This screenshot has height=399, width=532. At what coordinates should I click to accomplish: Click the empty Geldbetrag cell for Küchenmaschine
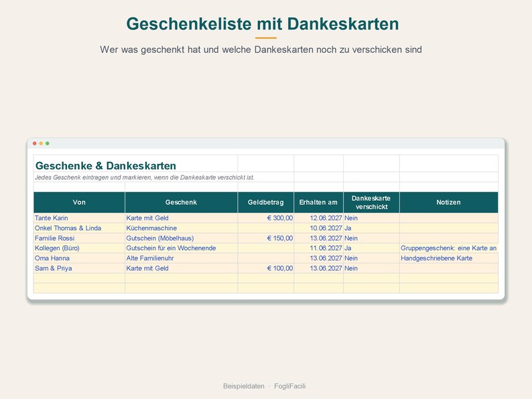(265, 228)
